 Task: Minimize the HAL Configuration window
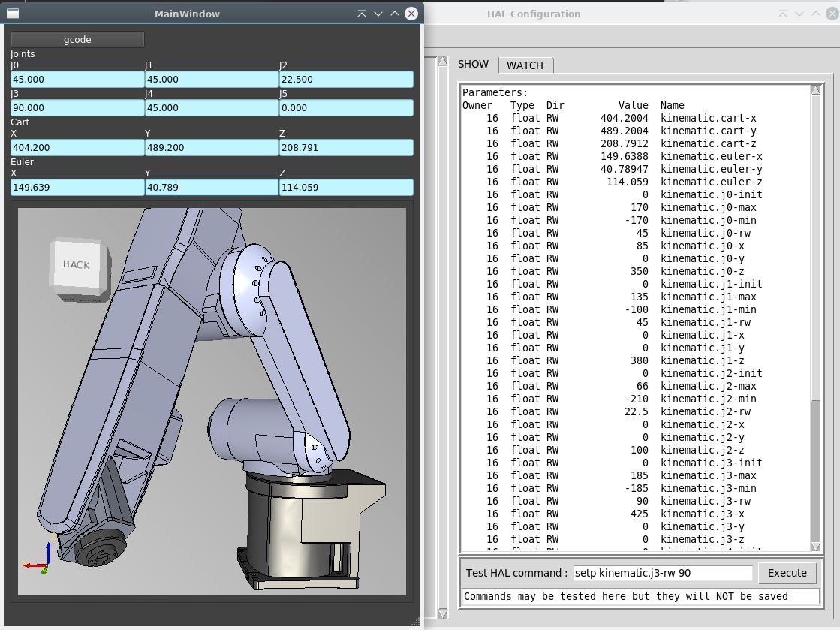[x=800, y=14]
